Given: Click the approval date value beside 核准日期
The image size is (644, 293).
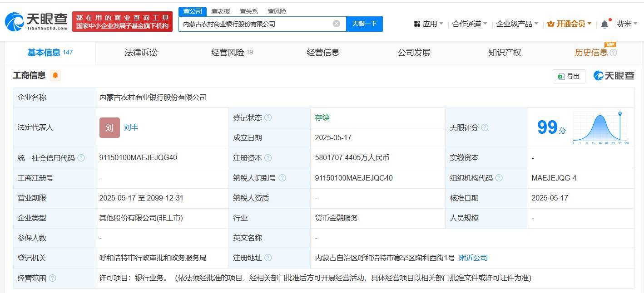Looking at the screenshot, I should (x=550, y=198).
